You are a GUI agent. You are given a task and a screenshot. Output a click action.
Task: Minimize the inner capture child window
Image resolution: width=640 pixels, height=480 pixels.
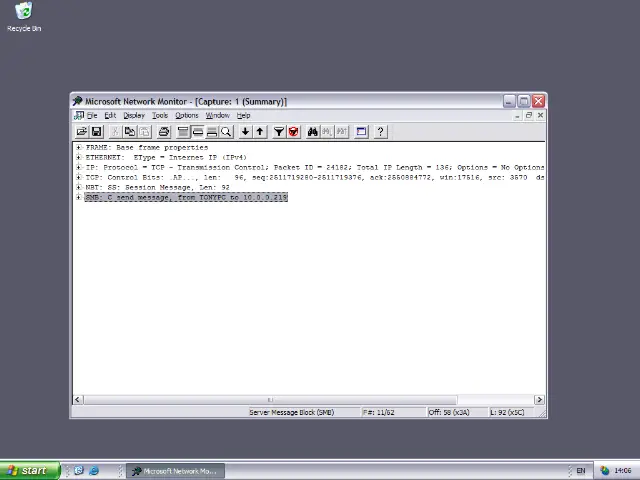[x=517, y=116]
